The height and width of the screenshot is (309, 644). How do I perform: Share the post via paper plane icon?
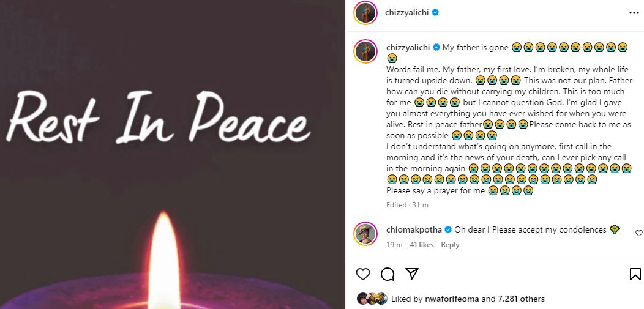pyautogui.click(x=412, y=274)
